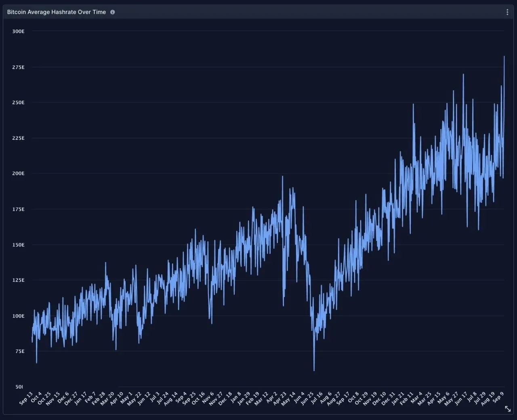Click the 'Jun 17' x-axis date label
The width and height of the screenshot is (517, 420).
pos(461,398)
